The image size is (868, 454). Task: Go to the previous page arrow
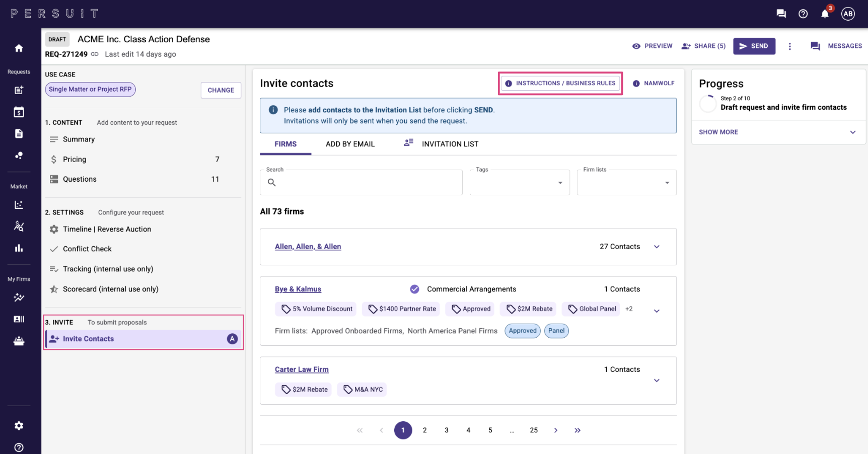[381, 430]
